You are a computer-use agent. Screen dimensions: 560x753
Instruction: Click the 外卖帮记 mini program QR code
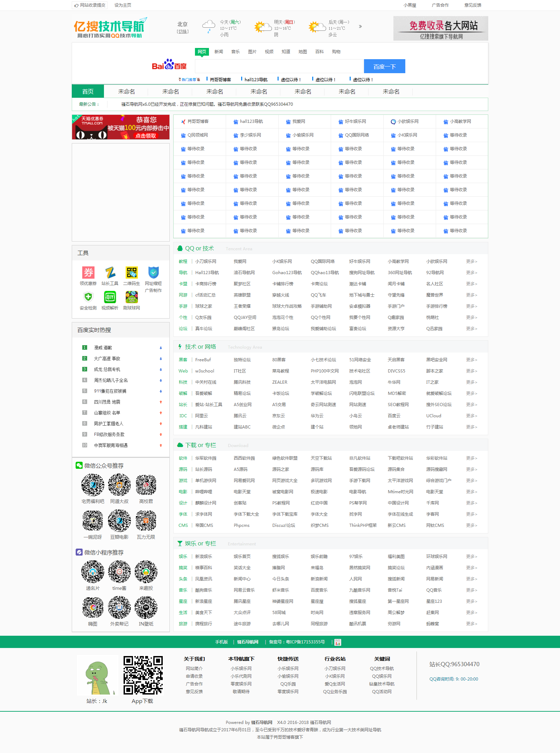tap(119, 607)
